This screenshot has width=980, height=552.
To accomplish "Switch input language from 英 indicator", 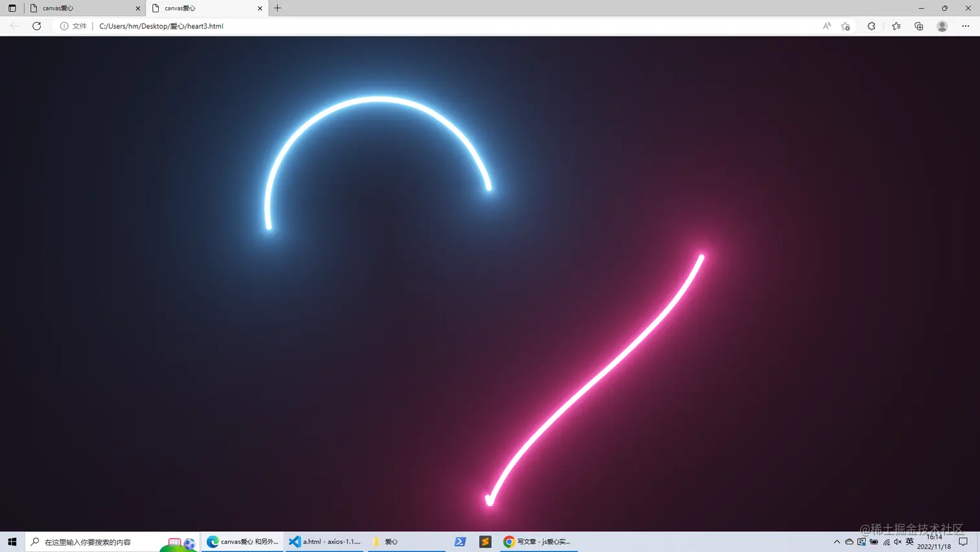I will point(909,542).
